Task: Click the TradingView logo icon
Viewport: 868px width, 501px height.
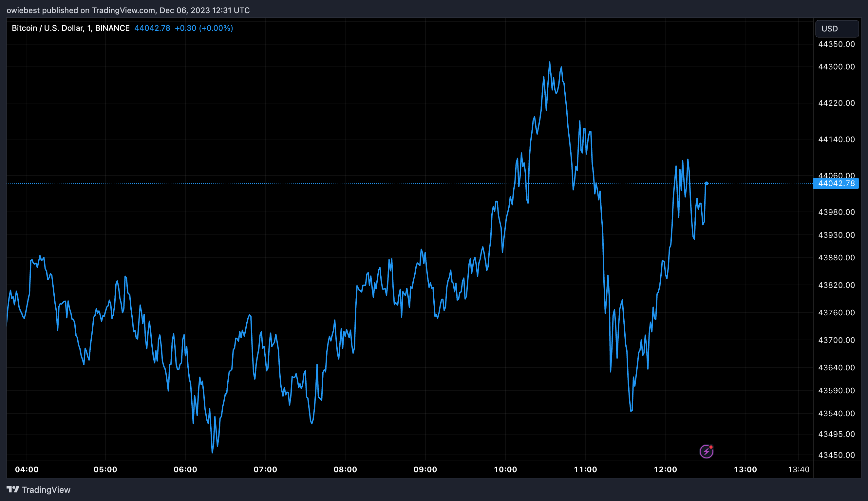Action: (x=13, y=489)
